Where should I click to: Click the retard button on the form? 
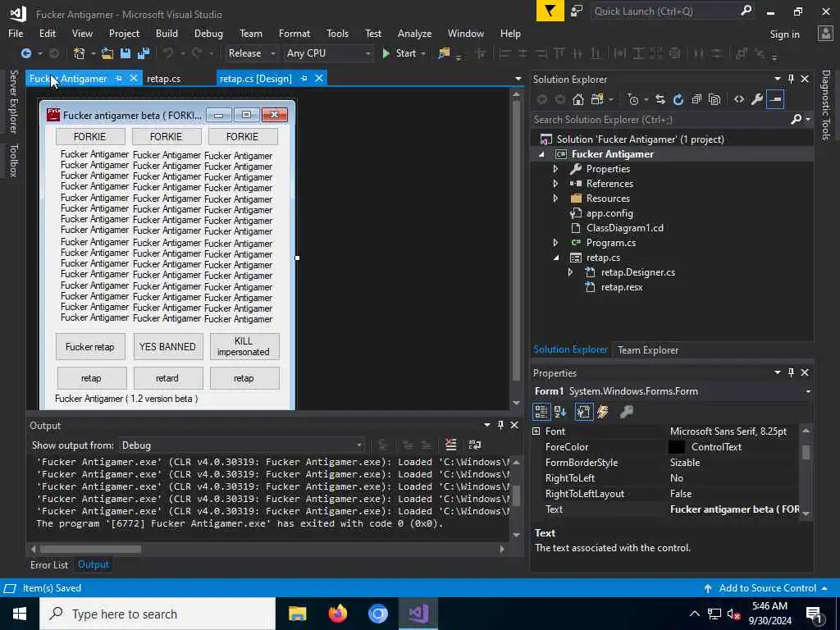click(x=167, y=378)
